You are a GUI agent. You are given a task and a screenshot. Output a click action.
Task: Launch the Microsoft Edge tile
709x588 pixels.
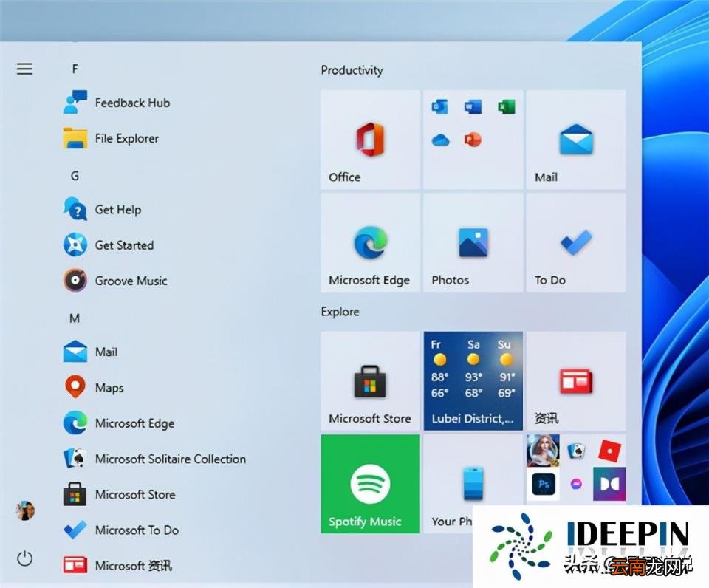(370, 242)
